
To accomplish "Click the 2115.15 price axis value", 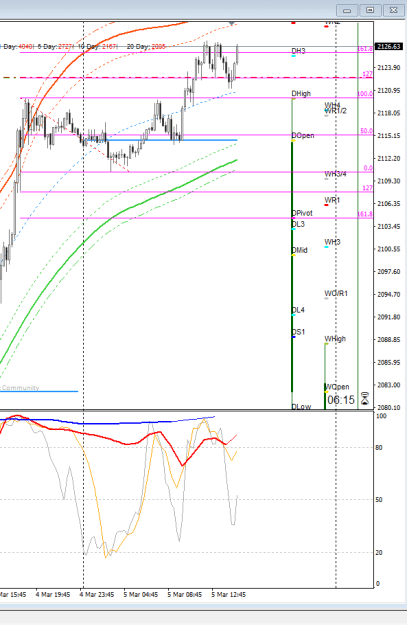I will [x=389, y=136].
